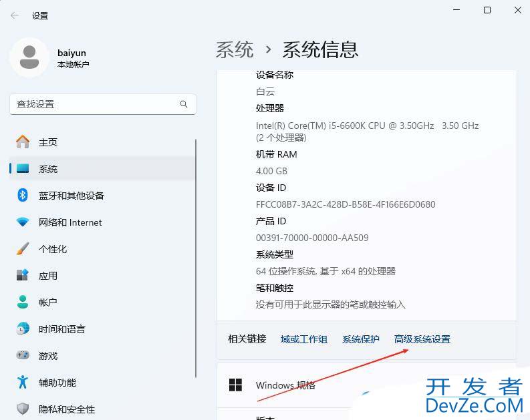Click the product ID 00391-70000-00000-AA509
Screen dimensions: 530x420
[312, 238]
